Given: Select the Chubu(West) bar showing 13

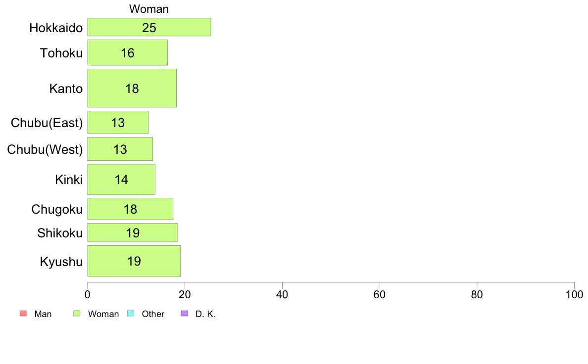Looking at the screenshot, I should point(120,149).
